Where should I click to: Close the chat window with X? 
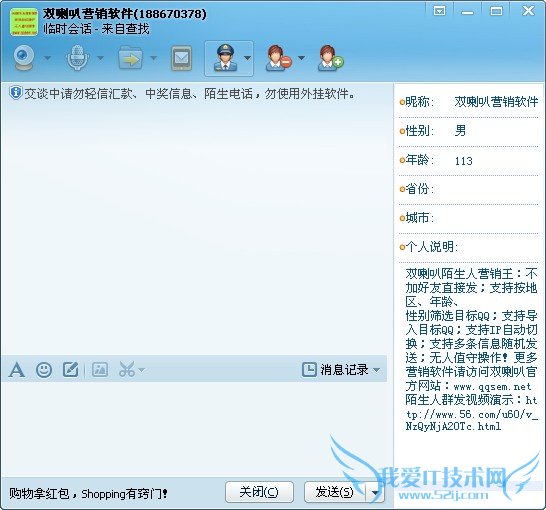click(529, 11)
